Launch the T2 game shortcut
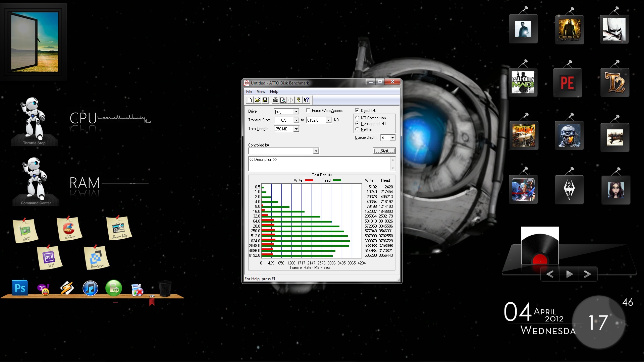Viewport: 644px width, 362px height. point(615,82)
